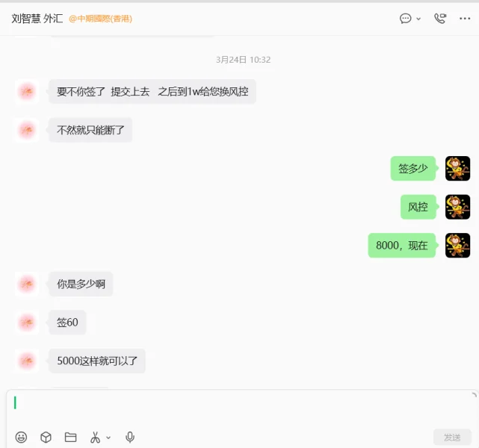The width and height of the screenshot is (479, 448).
Task: Open contact name 刘智慧 外汇 in header
Action: click(x=37, y=19)
